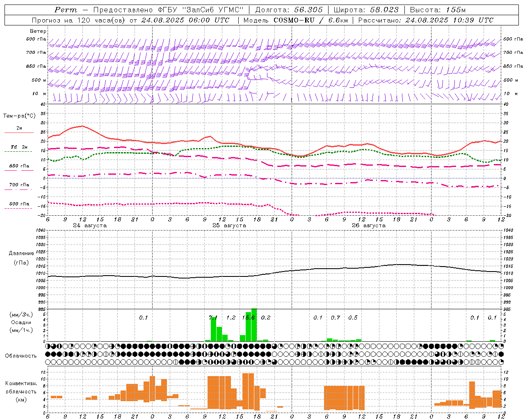Click the "Perm" station name in the header
Screen dimensions: 525x420
click(x=66, y=10)
